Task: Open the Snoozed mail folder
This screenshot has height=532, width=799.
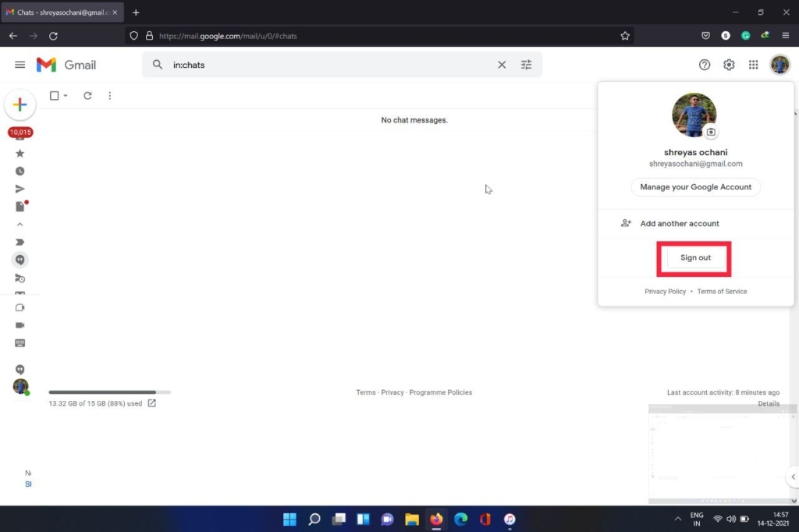Action: pos(20,172)
